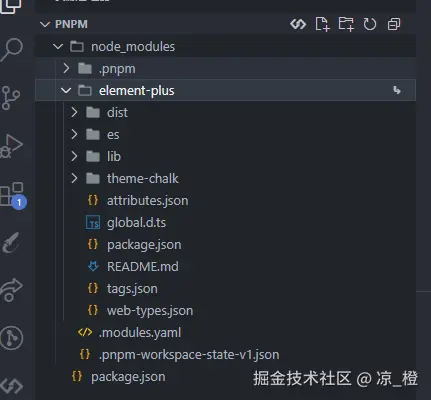Select the node_modules folder name
431x400 pixels.
(133, 47)
